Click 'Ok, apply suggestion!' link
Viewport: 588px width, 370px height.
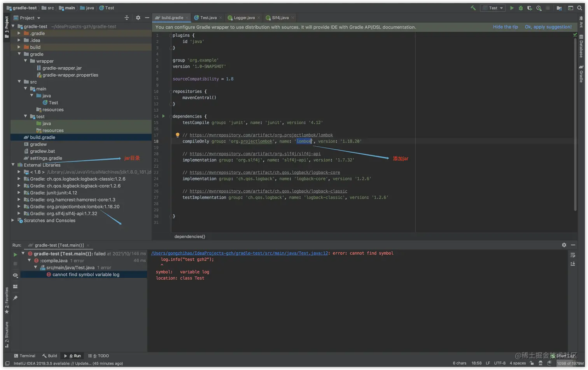(548, 27)
